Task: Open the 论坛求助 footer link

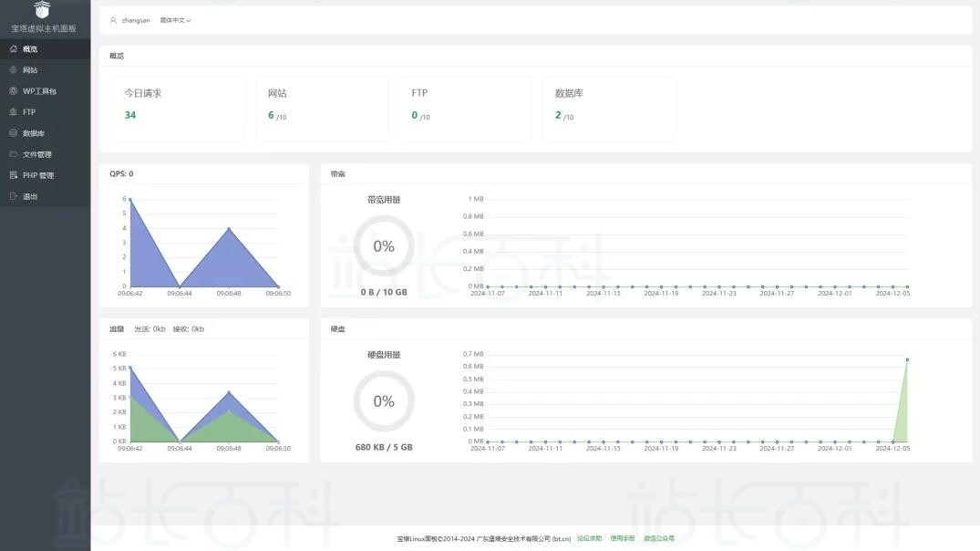Action: point(589,538)
